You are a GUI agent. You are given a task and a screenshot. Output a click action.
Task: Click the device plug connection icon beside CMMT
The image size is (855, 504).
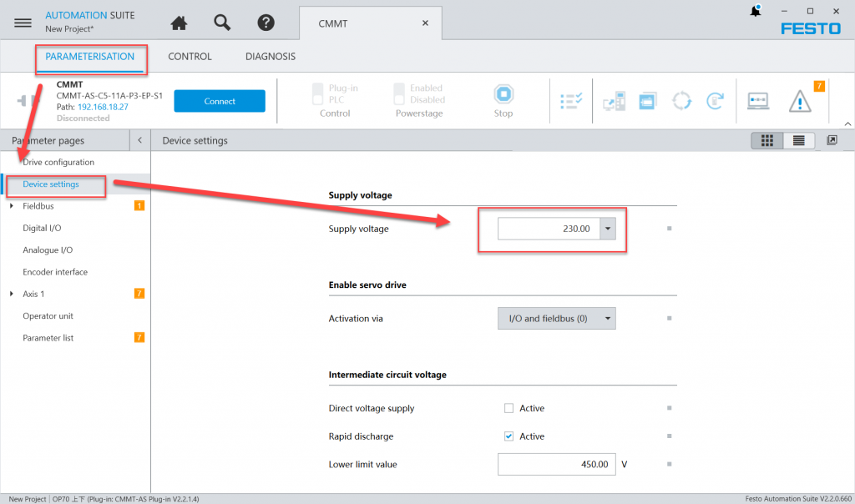pos(28,101)
